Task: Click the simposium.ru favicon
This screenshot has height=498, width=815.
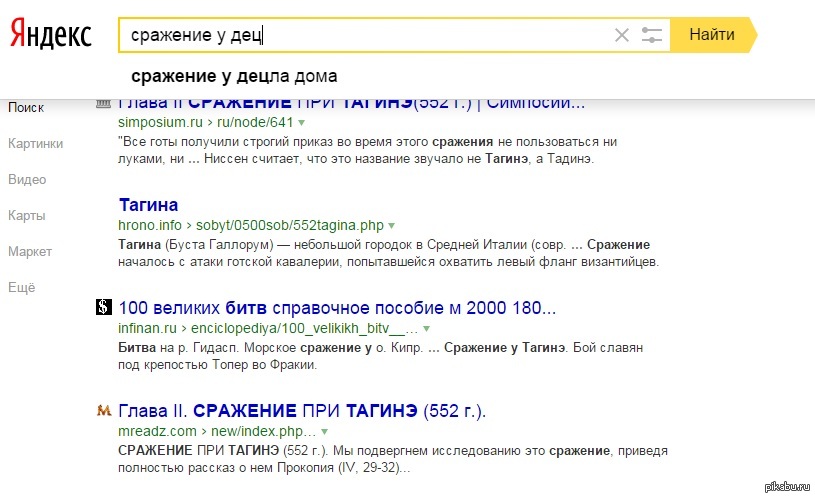Action: pyautogui.click(x=103, y=103)
